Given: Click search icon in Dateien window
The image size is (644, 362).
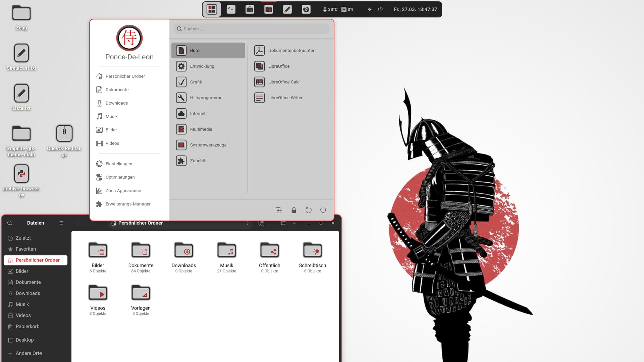Looking at the screenshot, I should 10,223.
